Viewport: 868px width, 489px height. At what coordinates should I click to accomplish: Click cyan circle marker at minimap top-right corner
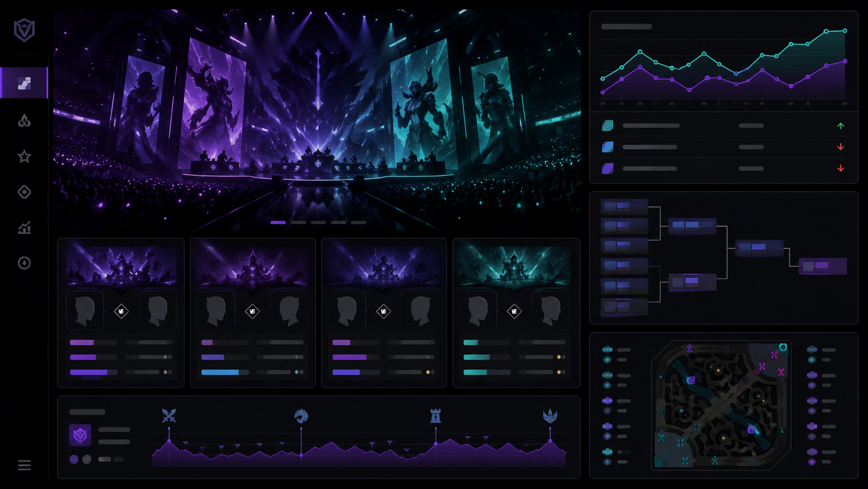tap(783, 347)
